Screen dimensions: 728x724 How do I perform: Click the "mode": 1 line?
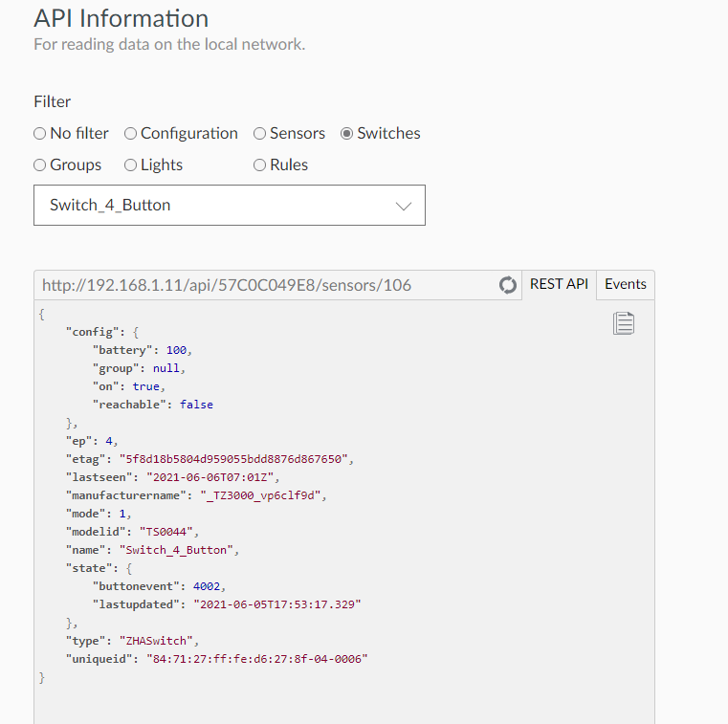(99, 514)
